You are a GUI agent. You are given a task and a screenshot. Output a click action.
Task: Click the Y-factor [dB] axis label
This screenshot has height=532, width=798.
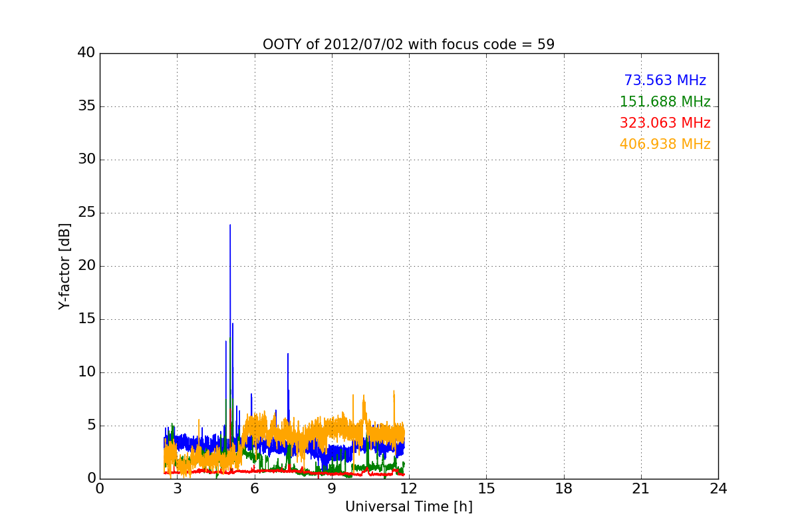[65, 266]
